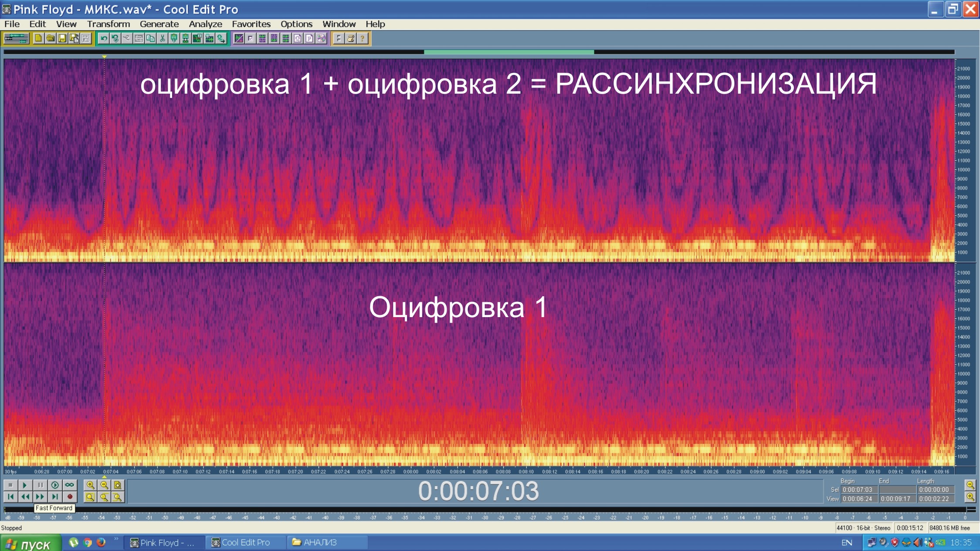Open the Edit menu
The width and height of the screenshot is (980, 551).
[37, 24]
